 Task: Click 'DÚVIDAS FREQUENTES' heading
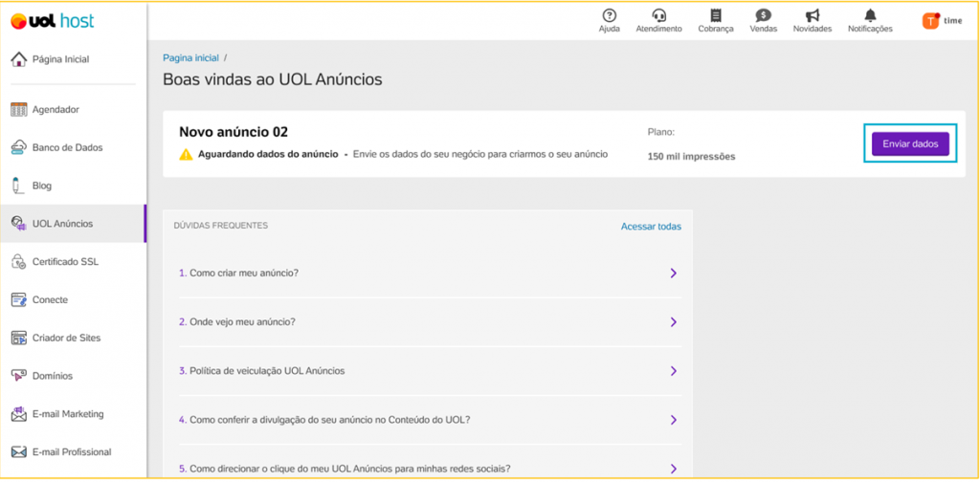pos(221,226)
